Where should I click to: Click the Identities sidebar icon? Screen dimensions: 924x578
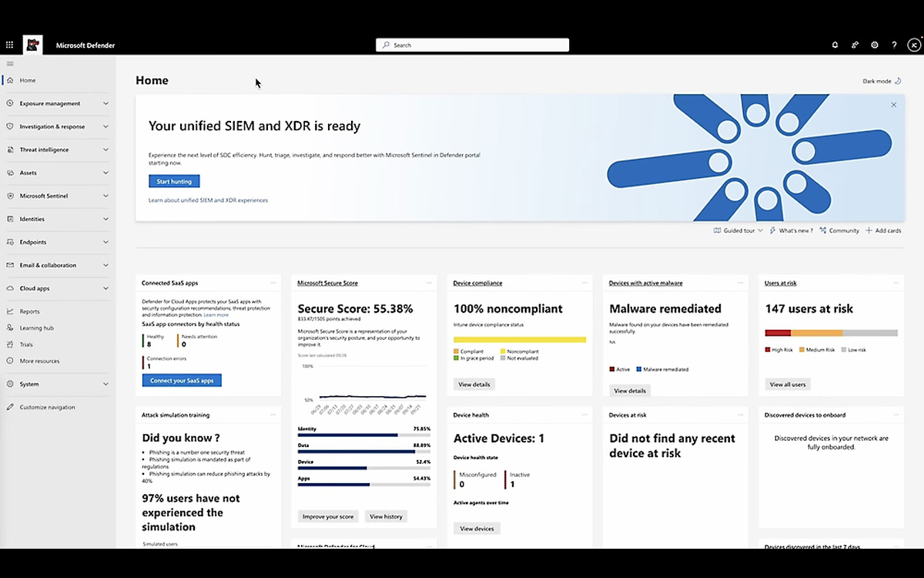(10, 219)
